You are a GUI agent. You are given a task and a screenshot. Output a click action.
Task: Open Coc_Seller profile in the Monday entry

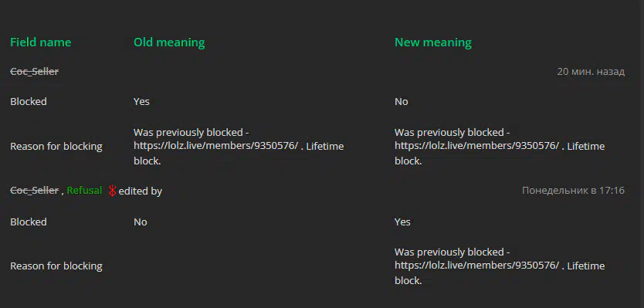pos(34,191)
